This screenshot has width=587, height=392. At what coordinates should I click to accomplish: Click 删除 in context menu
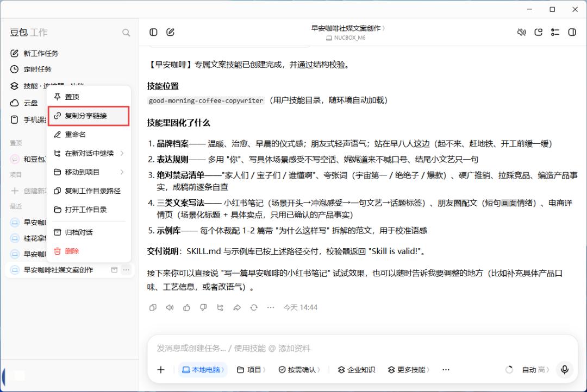(89, 251)
